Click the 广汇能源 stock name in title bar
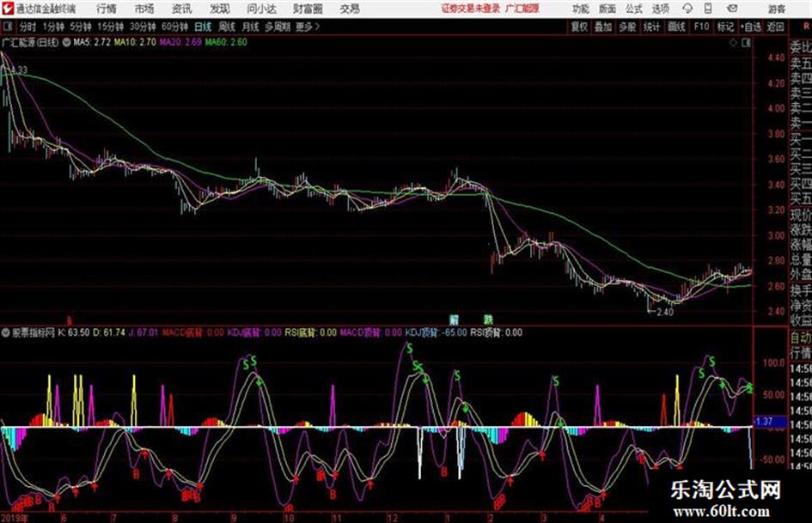Screen dimensions: 812x523 (x=522, y=9)
